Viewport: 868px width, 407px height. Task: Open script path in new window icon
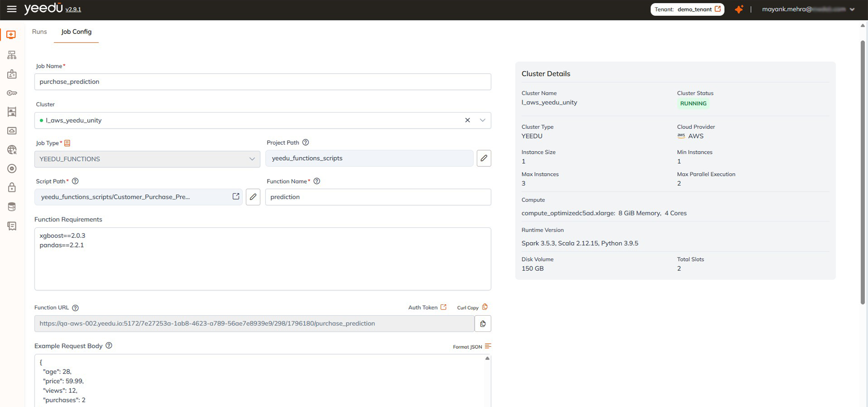click(x=236, y=196)
